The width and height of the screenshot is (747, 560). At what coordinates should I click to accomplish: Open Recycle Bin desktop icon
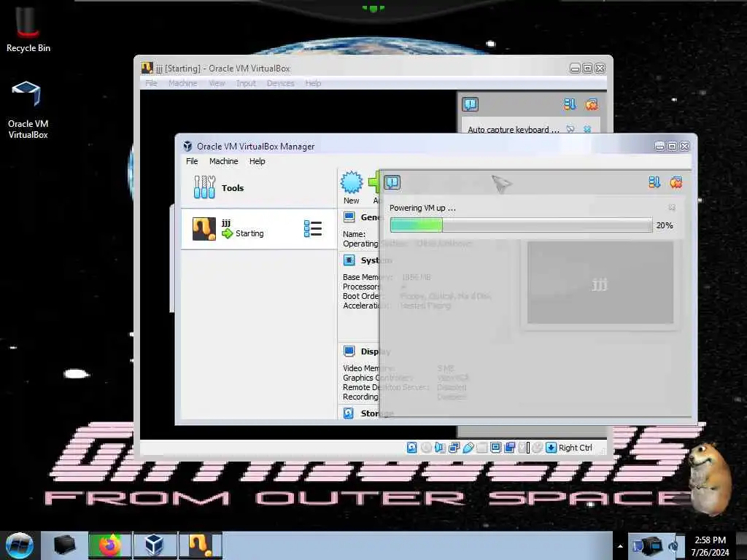click(x=28, y=30)
